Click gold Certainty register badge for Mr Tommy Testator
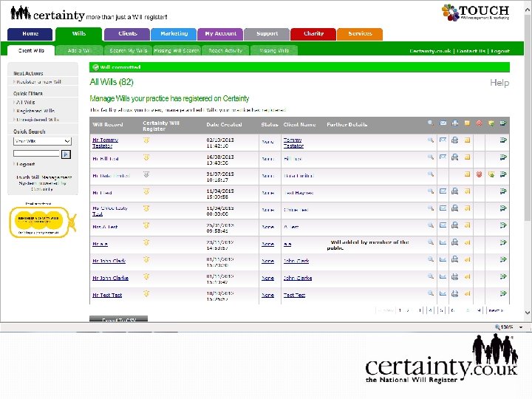 [x=146, y=140]
